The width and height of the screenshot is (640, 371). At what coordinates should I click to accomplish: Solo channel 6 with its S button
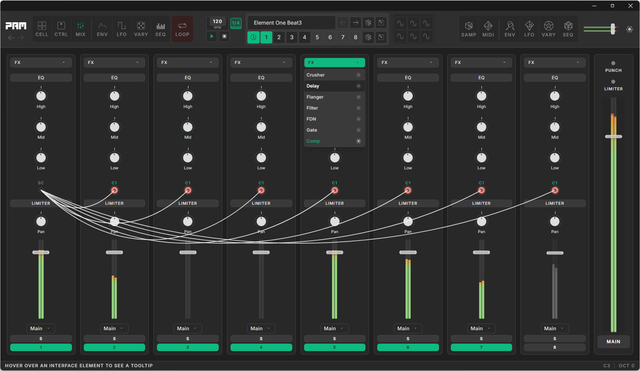(x=408, y=338)
